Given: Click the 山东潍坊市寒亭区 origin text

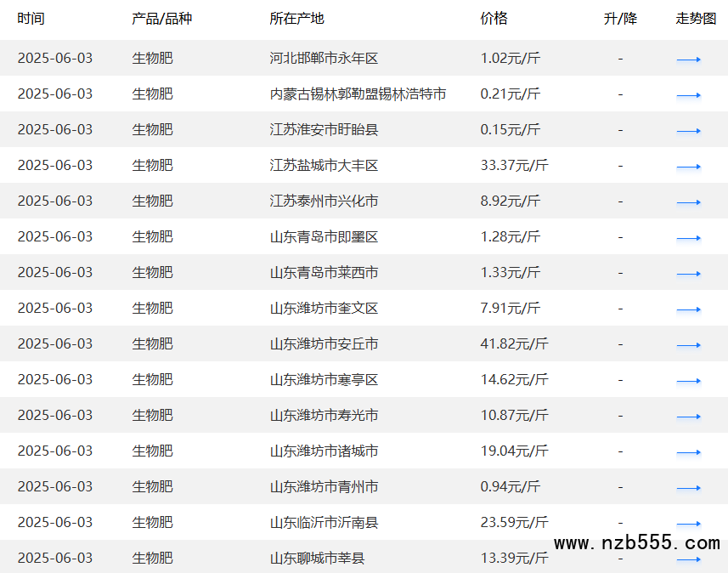Looking at the screenshot, I should click(324, 379).
